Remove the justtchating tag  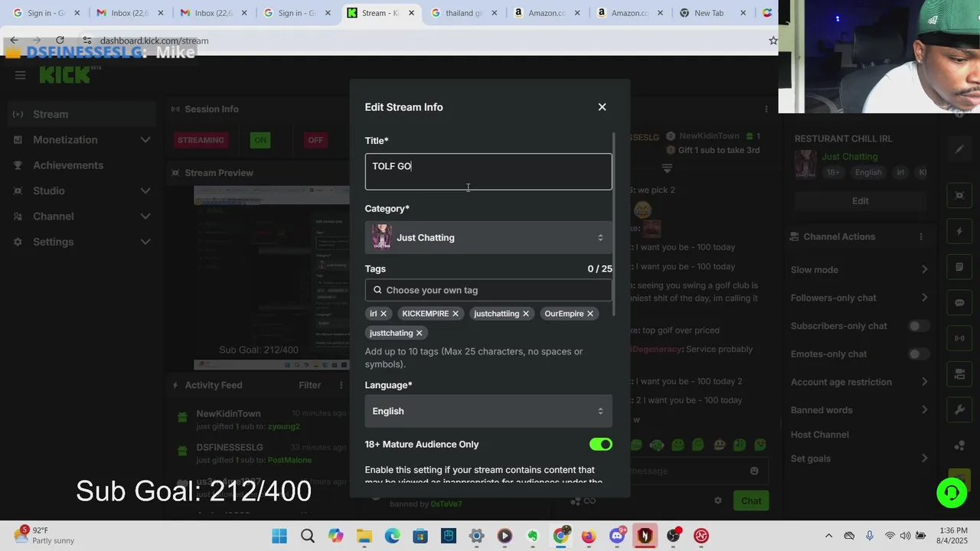tap(420, 333)
